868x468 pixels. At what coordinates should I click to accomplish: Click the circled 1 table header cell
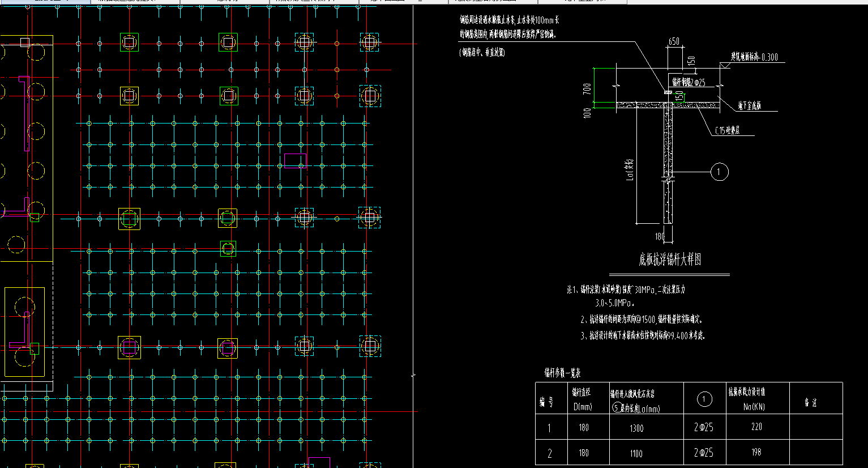coord(704,399)
